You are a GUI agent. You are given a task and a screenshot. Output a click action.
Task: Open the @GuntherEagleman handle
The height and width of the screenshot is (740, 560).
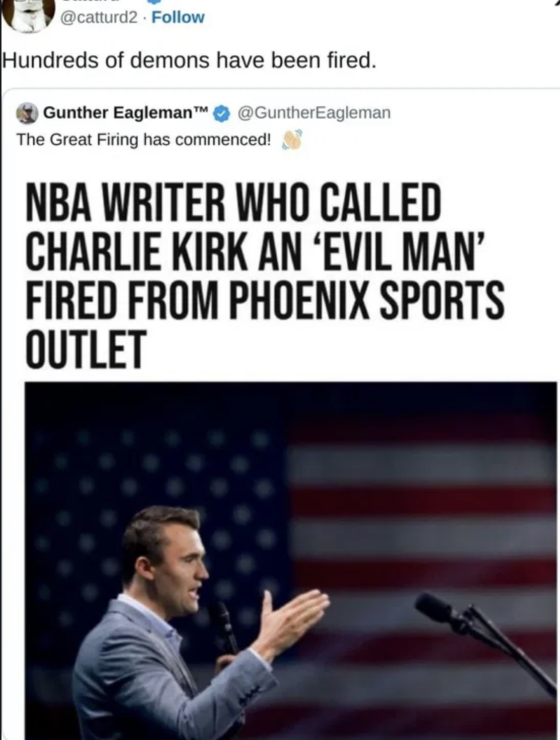point(314,113)
